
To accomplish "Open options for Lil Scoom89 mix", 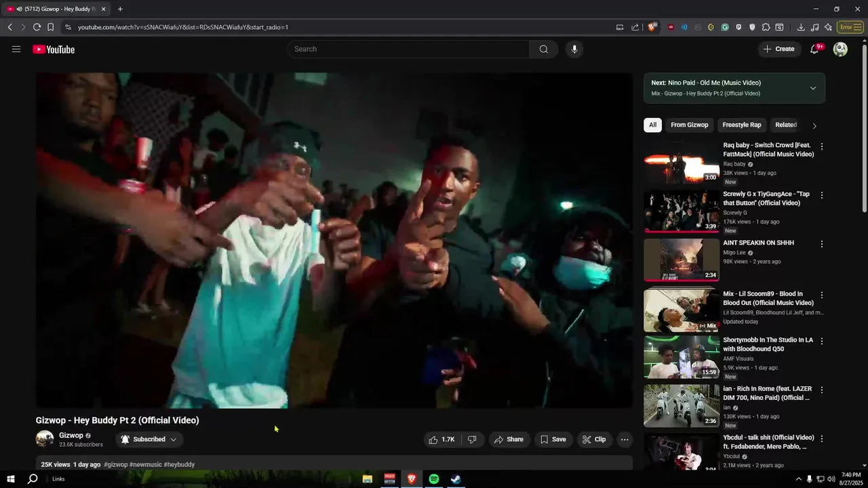I will pos(822,296).
